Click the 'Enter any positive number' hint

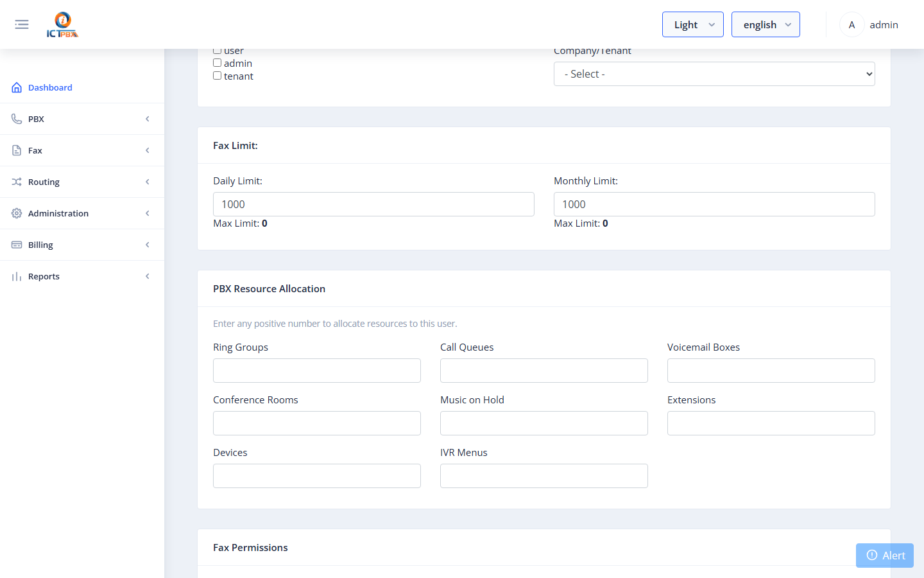pos(335,324)
